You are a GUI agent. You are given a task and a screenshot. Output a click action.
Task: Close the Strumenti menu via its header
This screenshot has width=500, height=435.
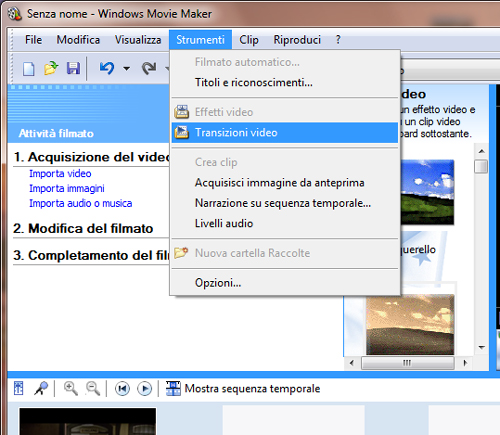pos(200,40)
